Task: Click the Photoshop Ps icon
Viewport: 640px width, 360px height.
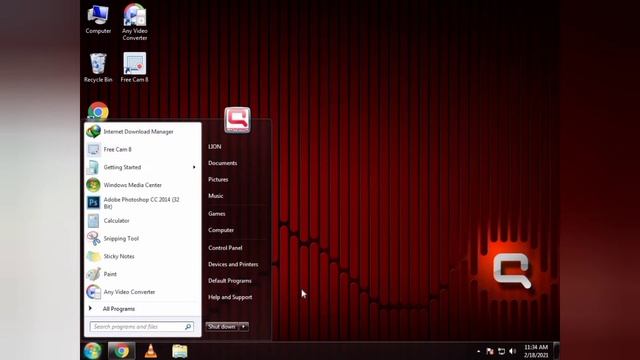Action: click(93, 202)
